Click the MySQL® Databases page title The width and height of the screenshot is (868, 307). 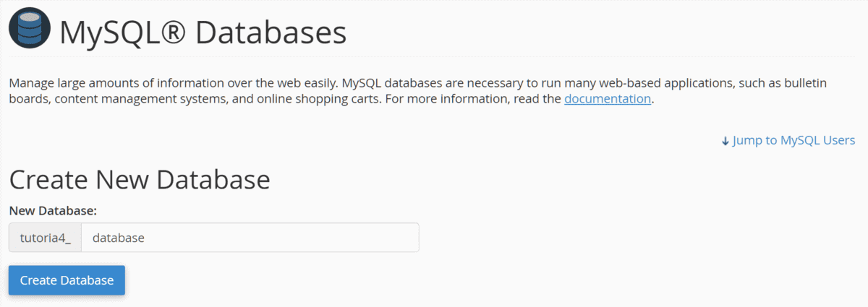(203, 33)
